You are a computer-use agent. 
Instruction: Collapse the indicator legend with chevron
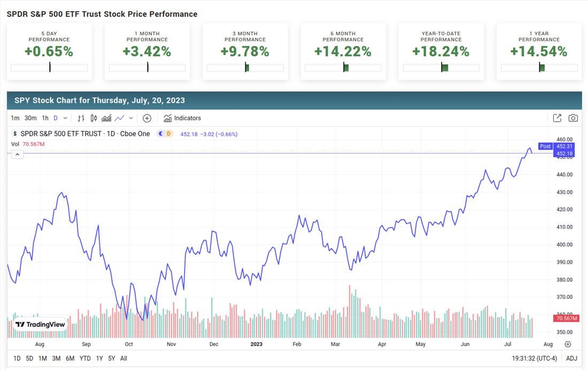click(17, 155)
